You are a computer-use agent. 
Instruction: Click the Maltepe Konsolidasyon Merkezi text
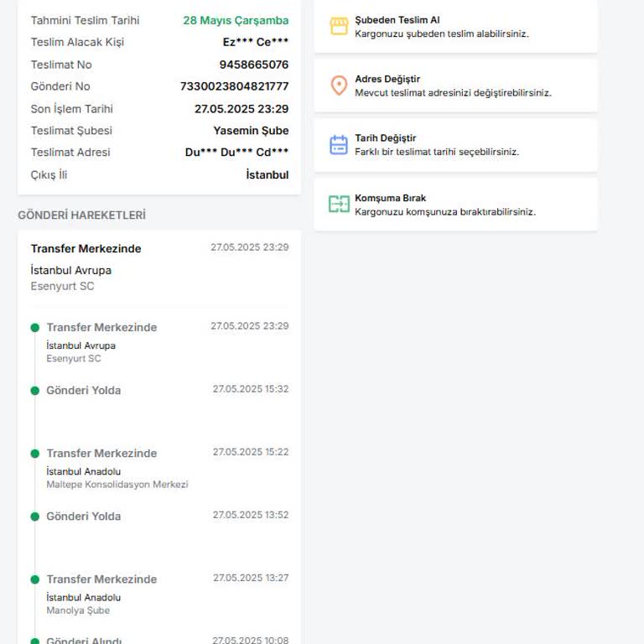click(x=117, y=485)
